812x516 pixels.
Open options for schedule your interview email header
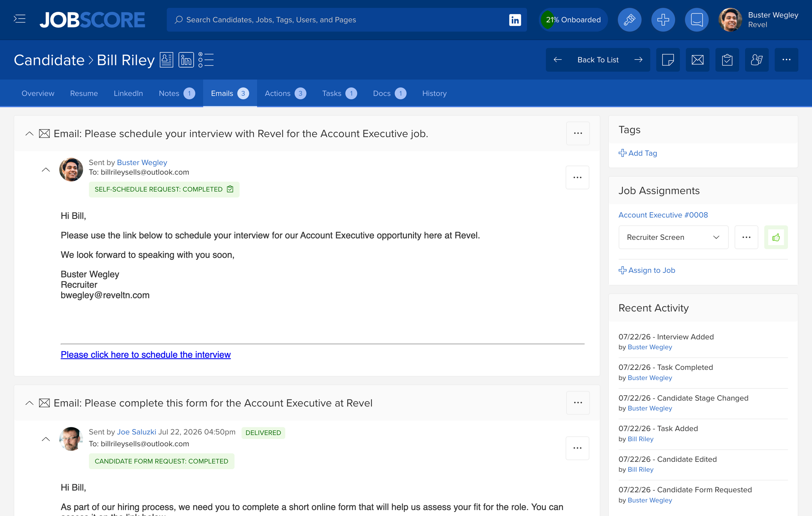pos(578,133)
